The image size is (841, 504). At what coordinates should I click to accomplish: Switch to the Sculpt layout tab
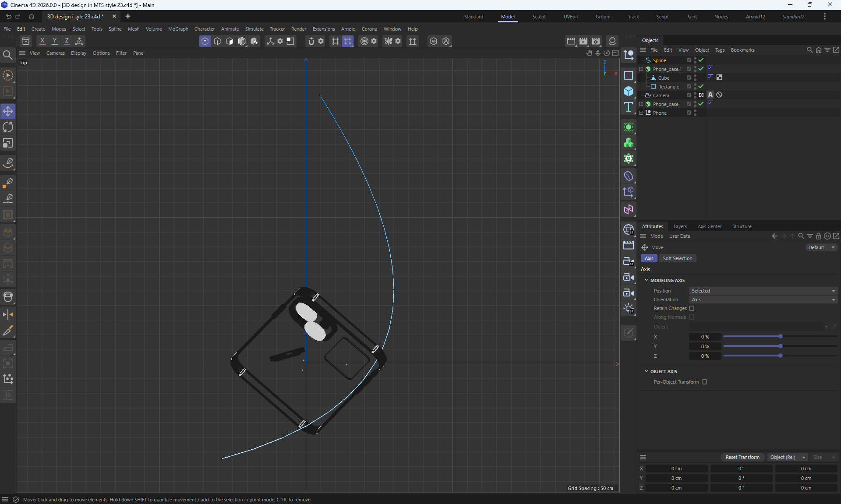[539, 17]
